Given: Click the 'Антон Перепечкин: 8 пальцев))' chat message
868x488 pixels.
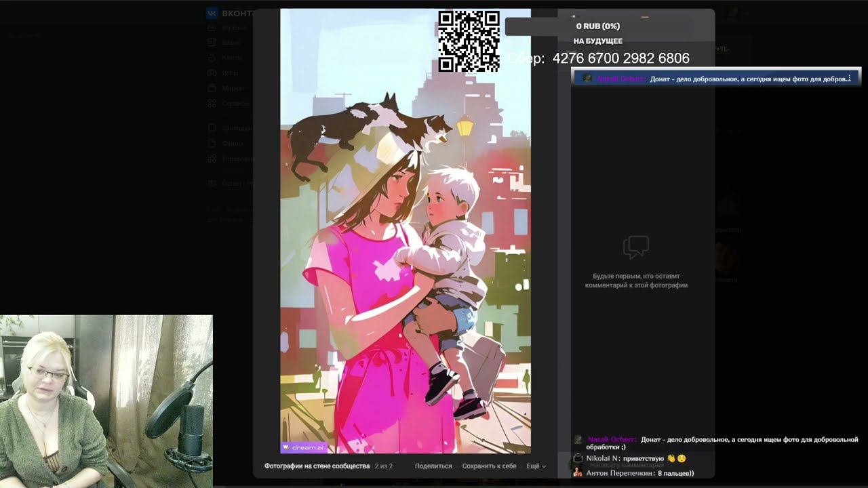Looking at the screenshot, I should [634, 473].
